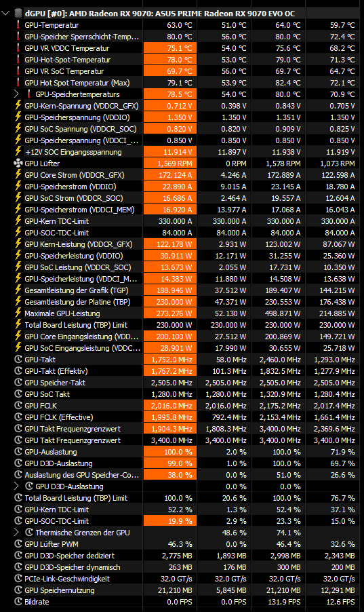Click clock icon beside Bildrate
This screenshot has width=364, height=612.
click(18, 601)
